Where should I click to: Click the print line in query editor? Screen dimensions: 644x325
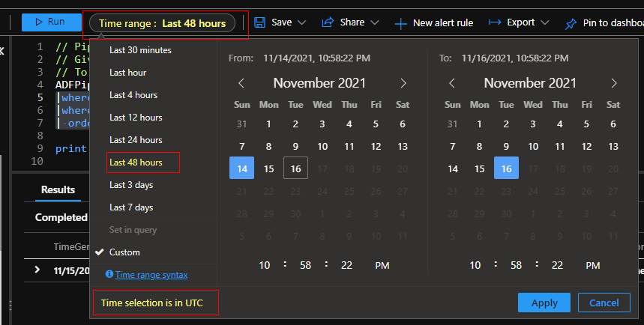pyautogui.click(x=71, y=148)
